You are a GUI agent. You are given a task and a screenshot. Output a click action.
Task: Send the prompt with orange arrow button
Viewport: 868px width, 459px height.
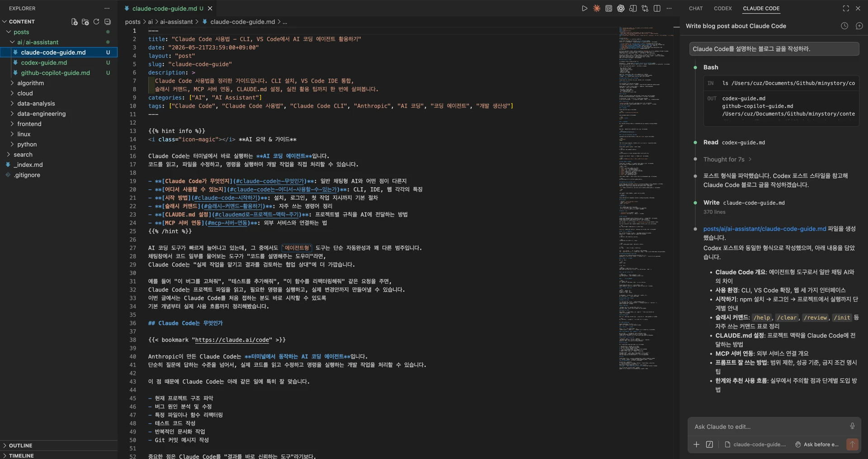852,445
